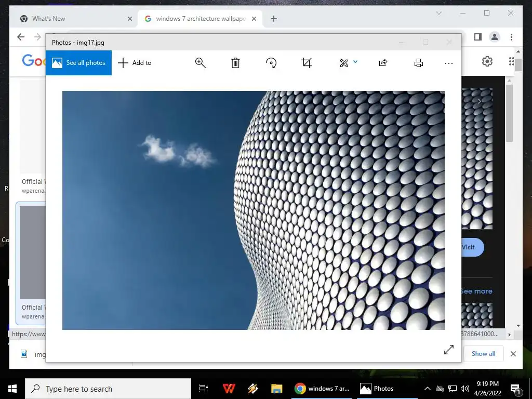
Task: Click the image preview panel scrollbar
Action: (x=509, y=113)
